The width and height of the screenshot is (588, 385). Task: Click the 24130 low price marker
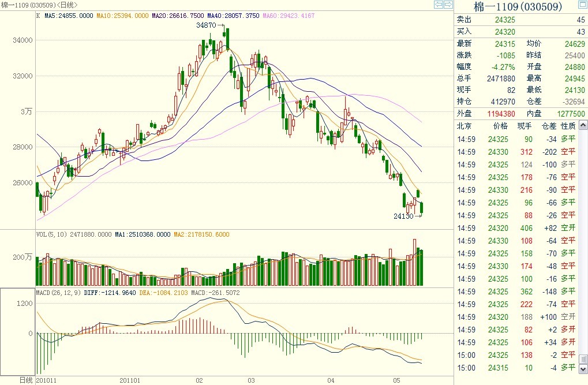tap(403, 216)
